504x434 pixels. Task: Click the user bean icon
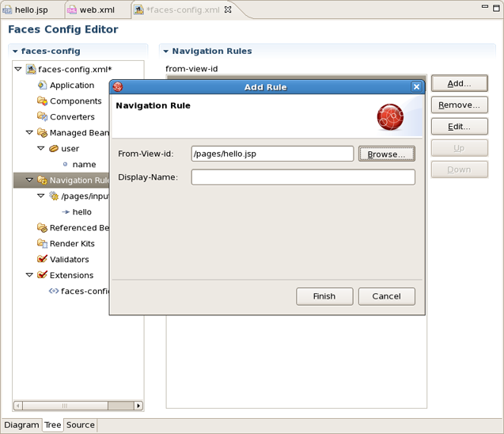(x=54, y=148)
